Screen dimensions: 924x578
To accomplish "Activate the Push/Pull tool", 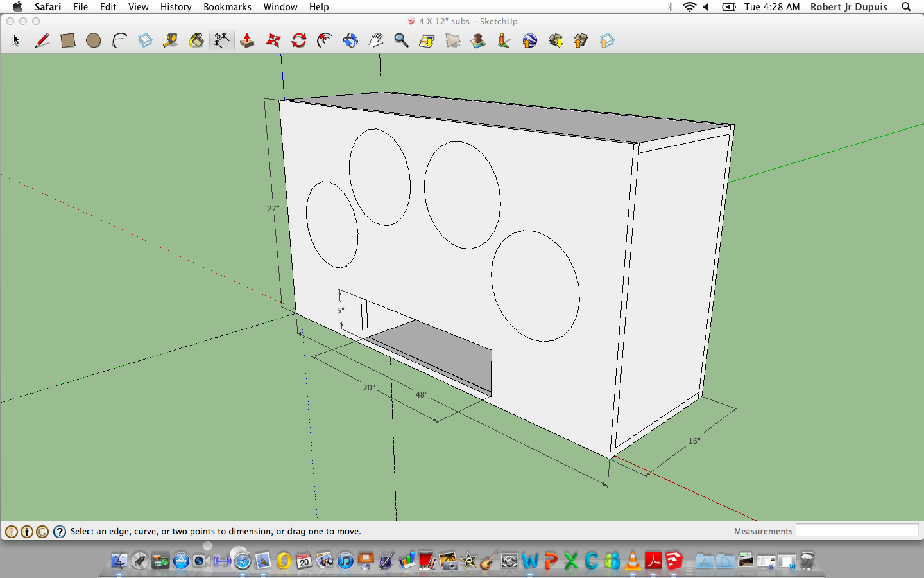I will click(247, 40).
